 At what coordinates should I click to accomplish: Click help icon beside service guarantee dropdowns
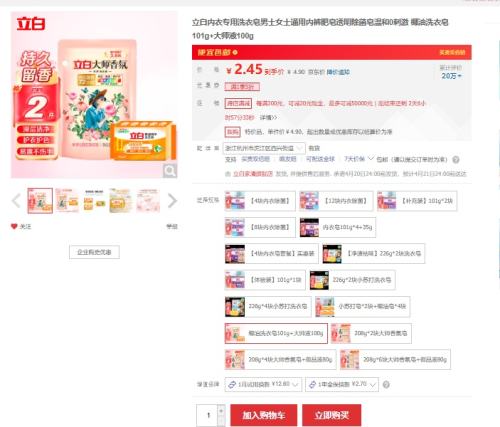386,384
